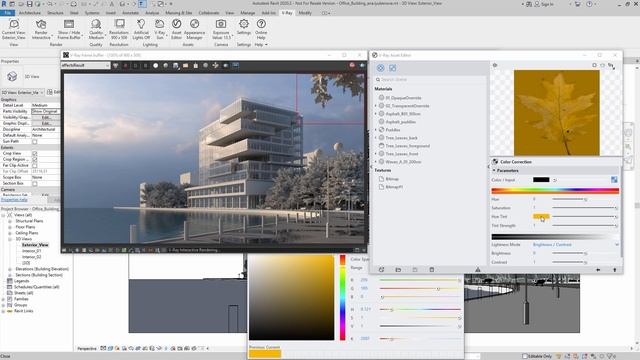Select the Bitmap texture in the Textures list

[x=392, y=179]
